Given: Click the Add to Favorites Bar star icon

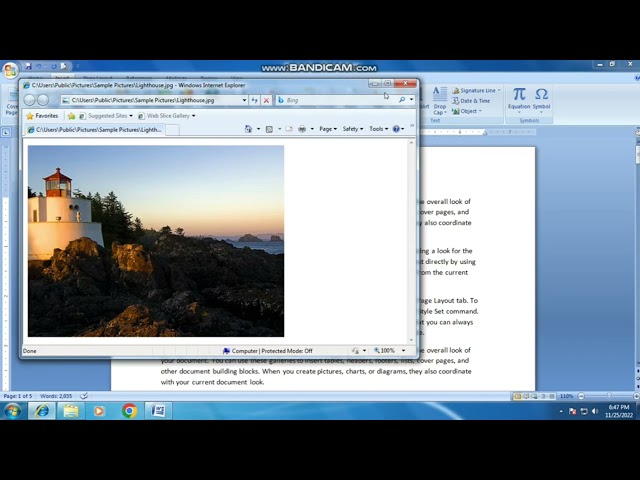Looking at the screenshot, I should [71, 116].
